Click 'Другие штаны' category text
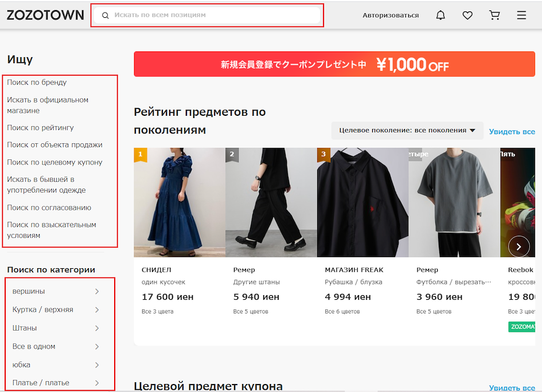This screenshot has width=542, height=392. [x=256, y=282]
